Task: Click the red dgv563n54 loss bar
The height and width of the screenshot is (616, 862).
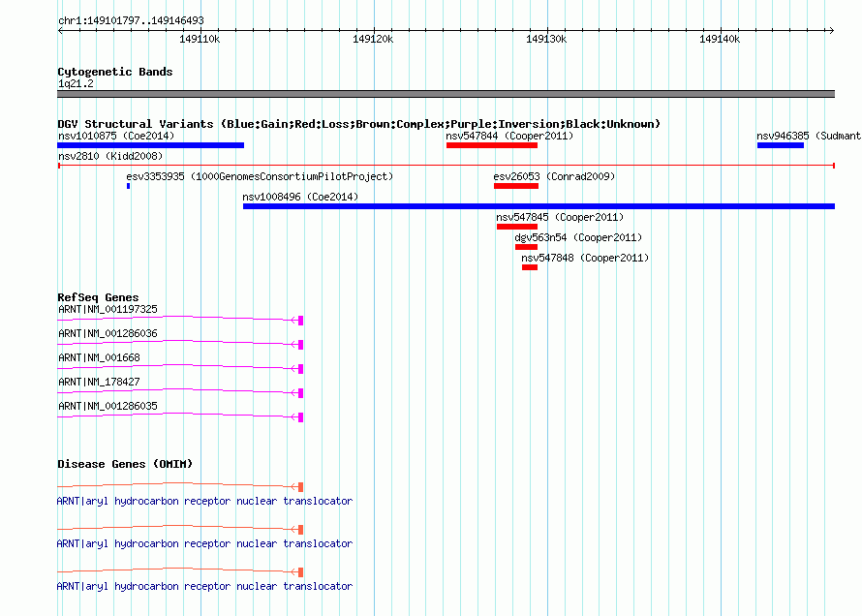Action: pos(526,247)
